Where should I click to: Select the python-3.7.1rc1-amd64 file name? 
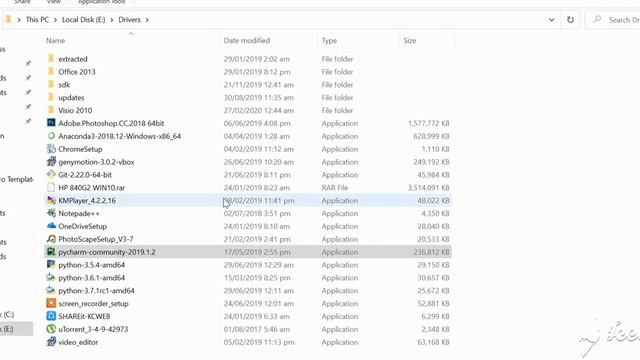click(x=96, y=290)
